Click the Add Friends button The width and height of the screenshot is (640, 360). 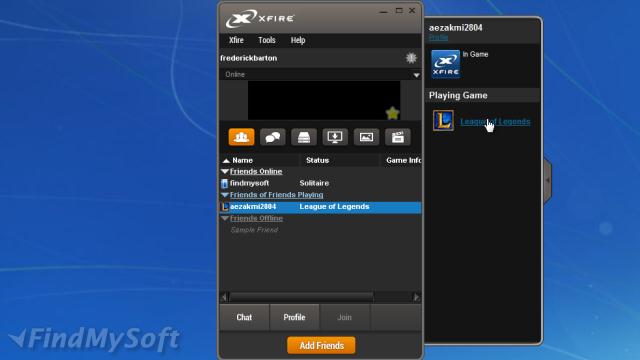coord(321,345)
